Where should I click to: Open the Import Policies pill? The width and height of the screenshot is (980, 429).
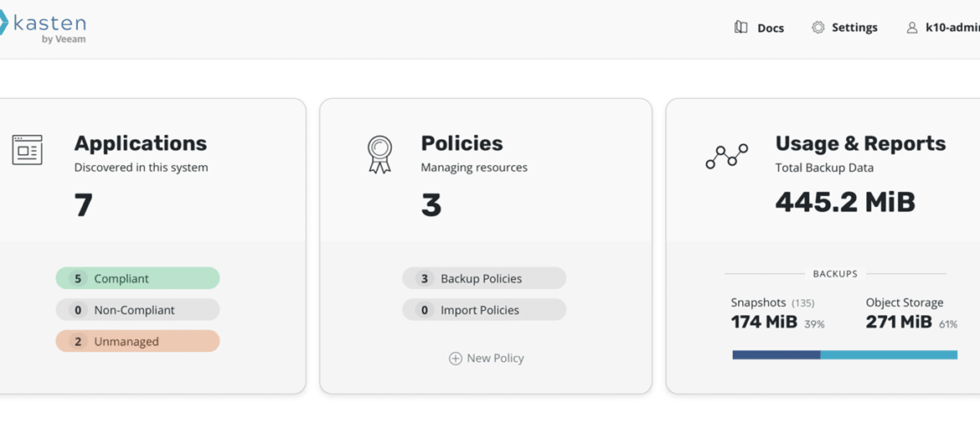tap(484, 309)
